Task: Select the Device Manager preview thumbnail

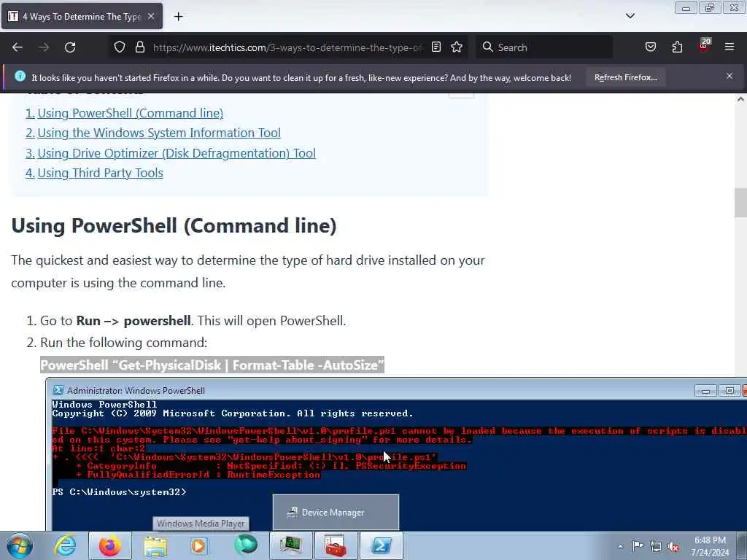Action: click(336, 513)
